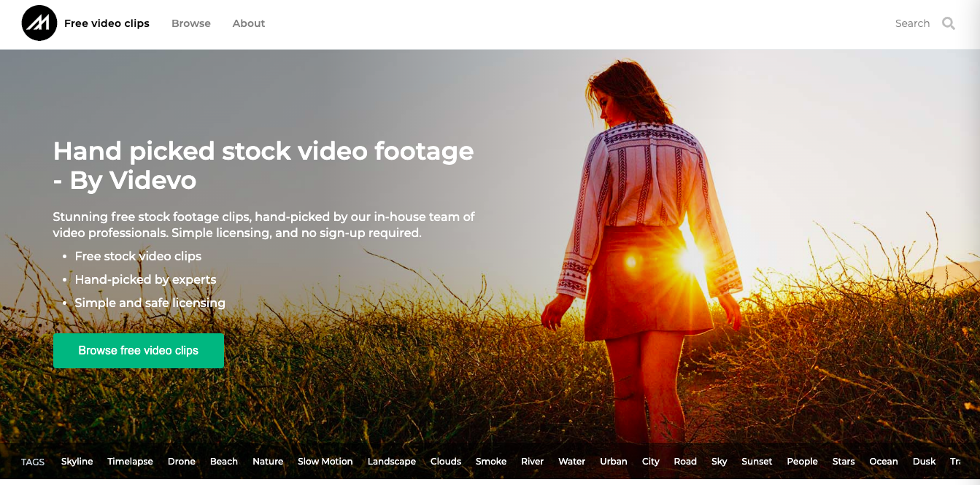Image resolution: width=980 pixels, height=485 pixels.
Task: Browse the People category
Action: coord(802,461)
